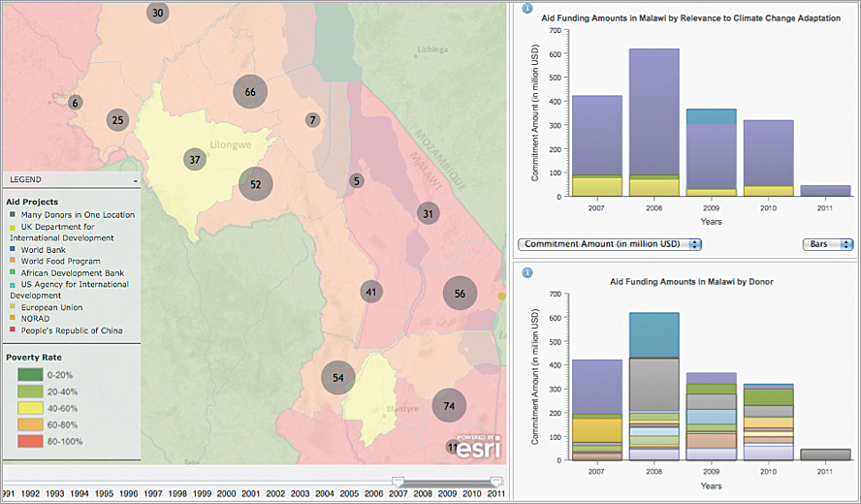Open the cluster marker labeled 74
Viewport: 861px width, 504px height.
449,406
